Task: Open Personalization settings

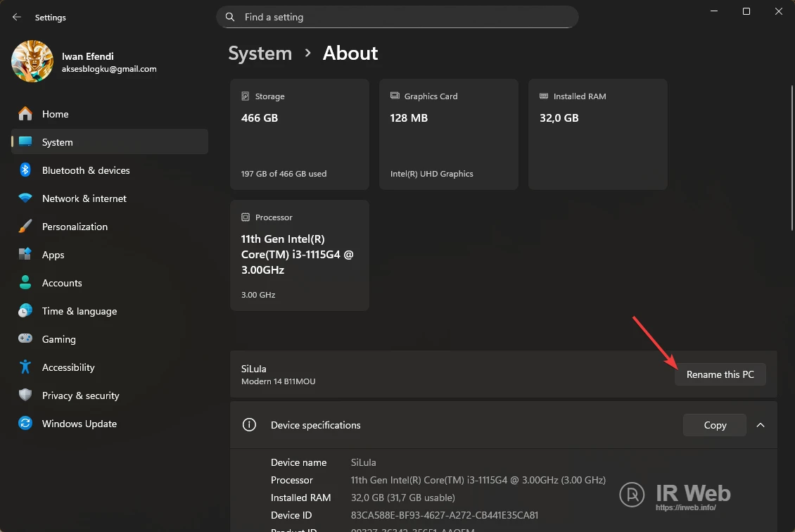Action: (x=110, y=226)
